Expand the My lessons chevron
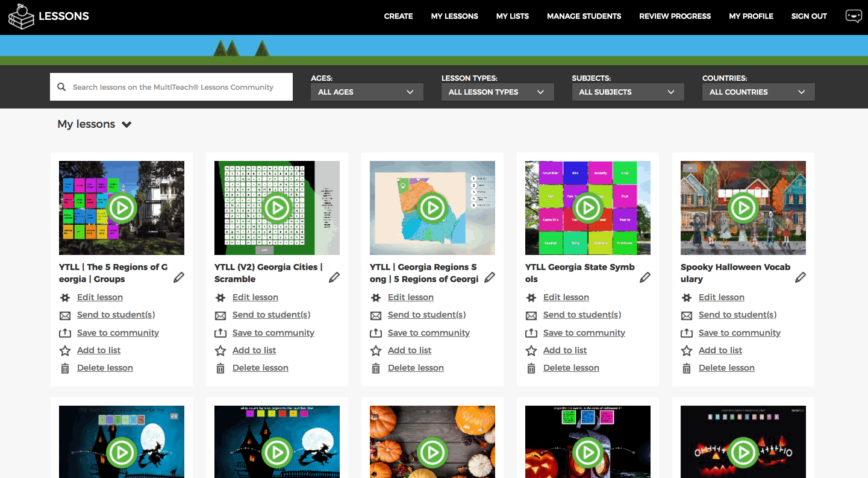 (126, 125)
